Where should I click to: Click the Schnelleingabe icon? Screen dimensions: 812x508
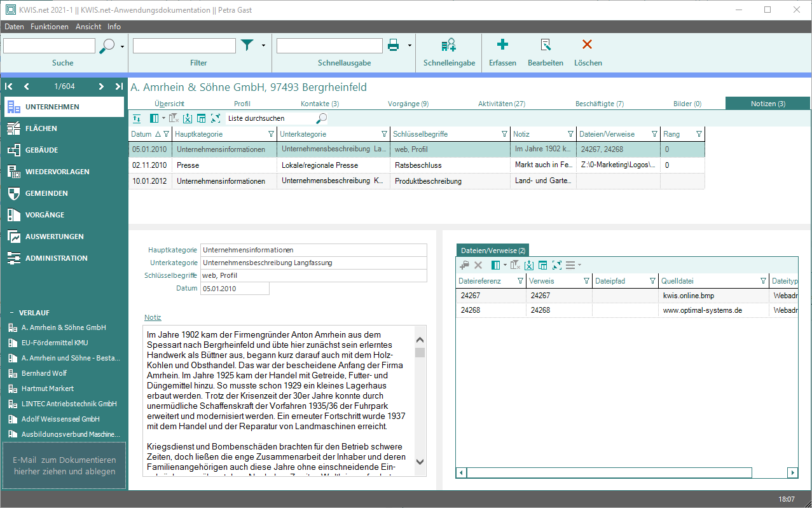[x=449, y=45]
